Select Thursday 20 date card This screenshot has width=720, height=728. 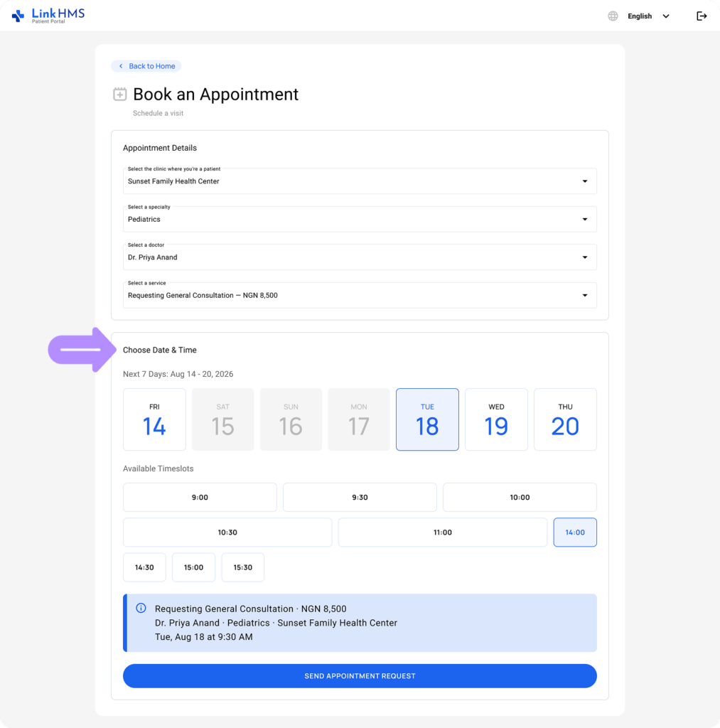[x=566, y=419]
